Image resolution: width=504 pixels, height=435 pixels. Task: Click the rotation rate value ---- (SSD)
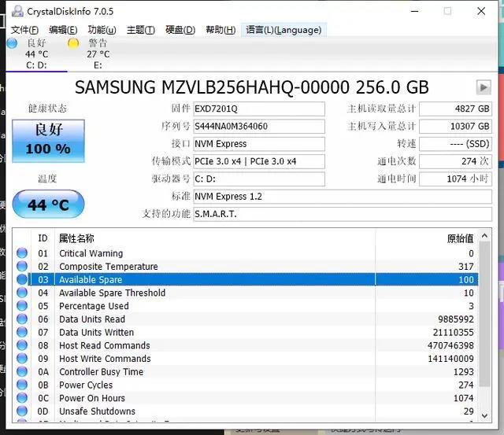pyautogui.click(x=455, y=144)
